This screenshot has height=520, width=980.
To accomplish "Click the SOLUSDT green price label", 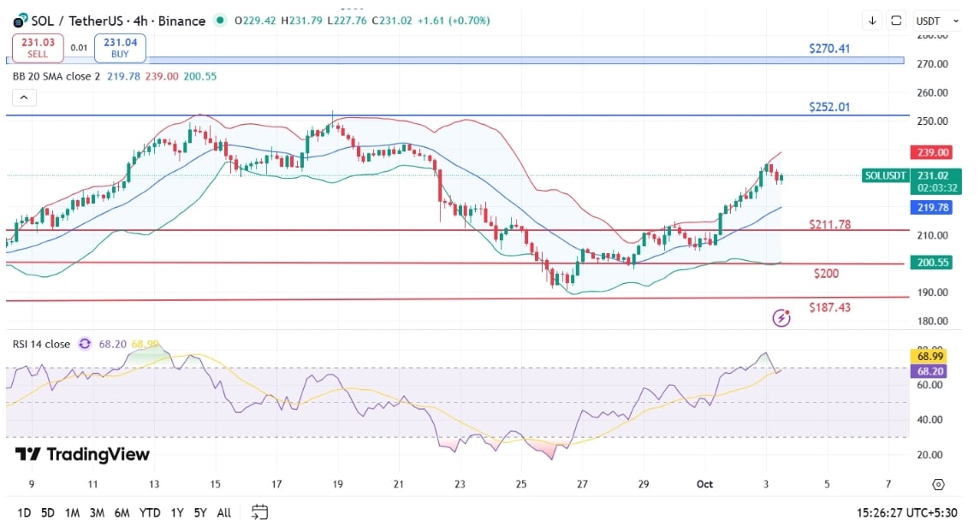I will tap(886, 175).
